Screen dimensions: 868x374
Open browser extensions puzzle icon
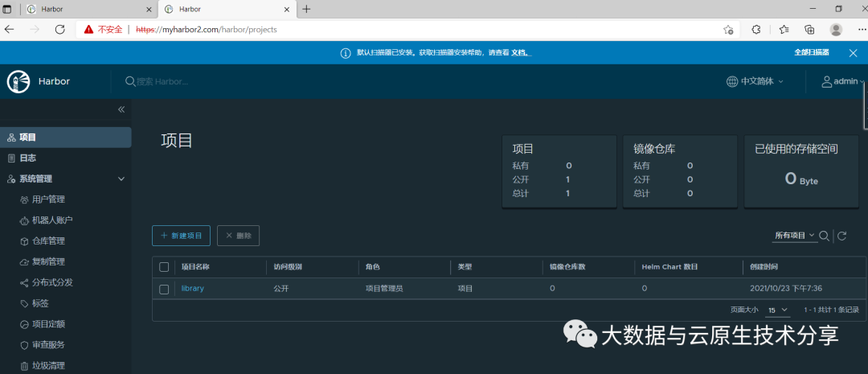pyautogui.click(x=756, y=30)
